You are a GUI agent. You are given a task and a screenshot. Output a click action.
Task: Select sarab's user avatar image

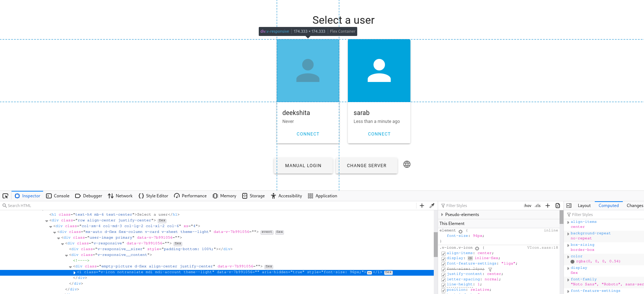coord(379,71)
